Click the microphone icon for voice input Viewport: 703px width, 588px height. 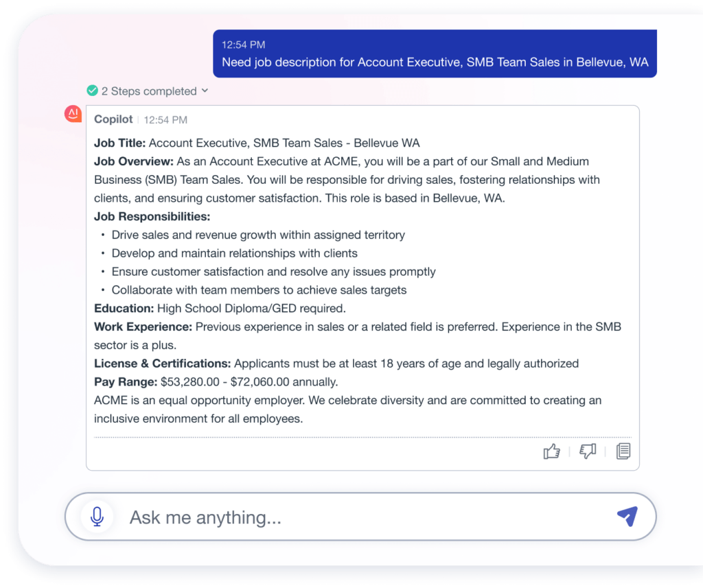coord(96,517)
